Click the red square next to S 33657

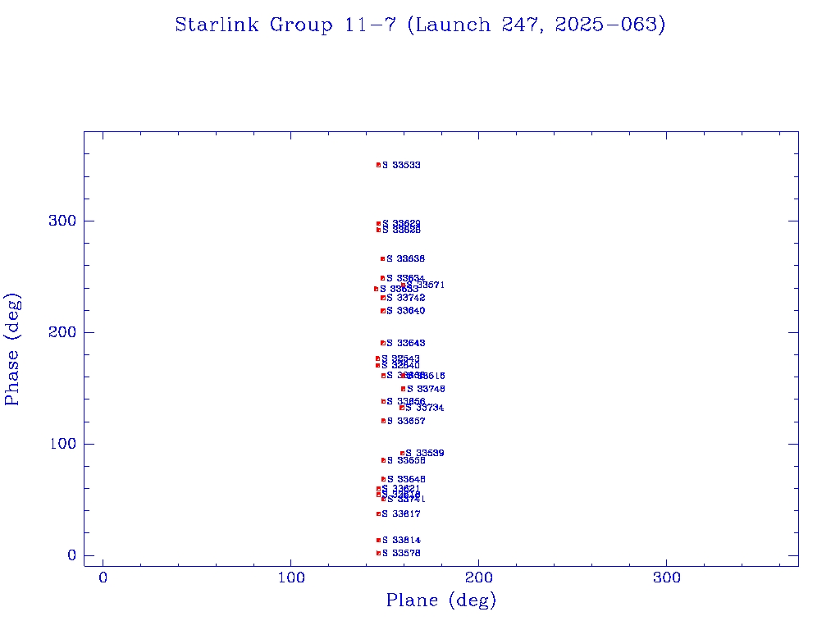(383, 421)
